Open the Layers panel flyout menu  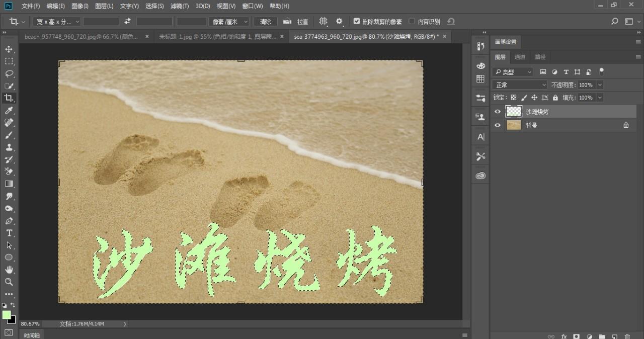[x=638, y=57]
